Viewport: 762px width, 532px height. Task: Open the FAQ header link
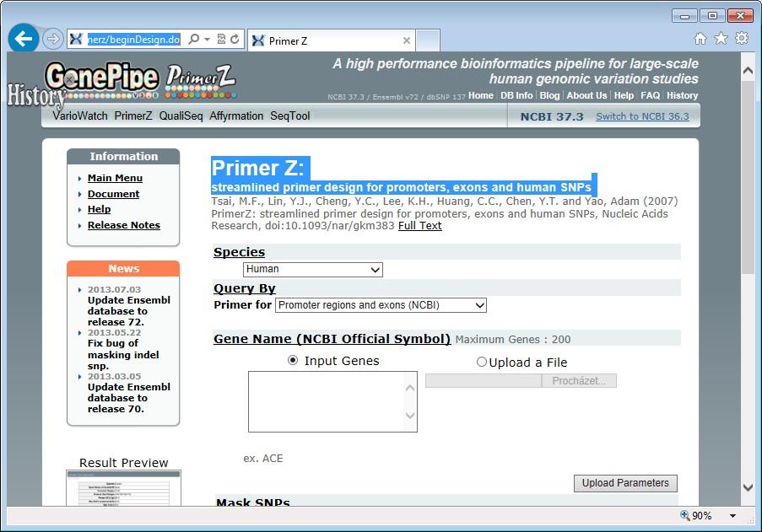651,95
